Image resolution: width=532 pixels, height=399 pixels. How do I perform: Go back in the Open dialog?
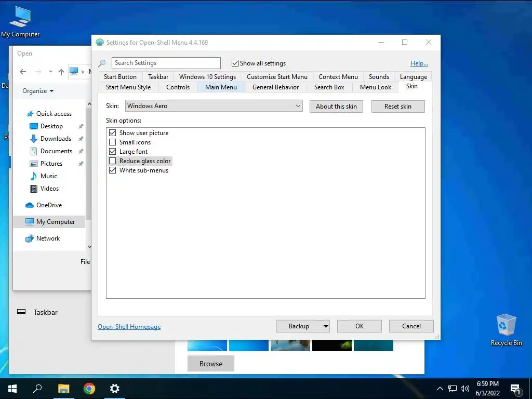point(23,72)
